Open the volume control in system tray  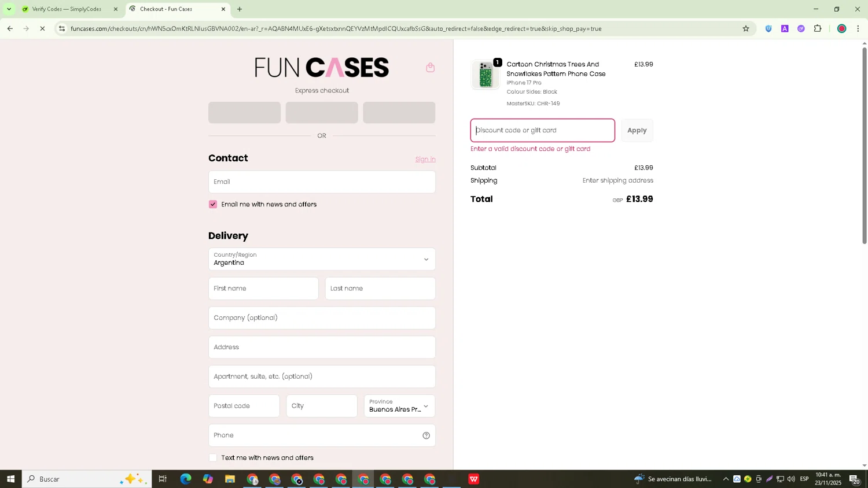tap(791, 479)
